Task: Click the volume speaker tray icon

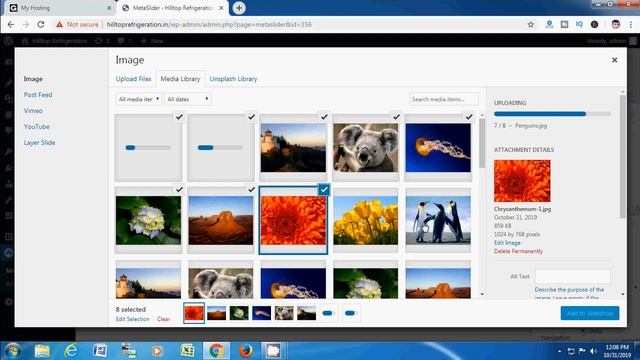Action: [x=594, y=351]
